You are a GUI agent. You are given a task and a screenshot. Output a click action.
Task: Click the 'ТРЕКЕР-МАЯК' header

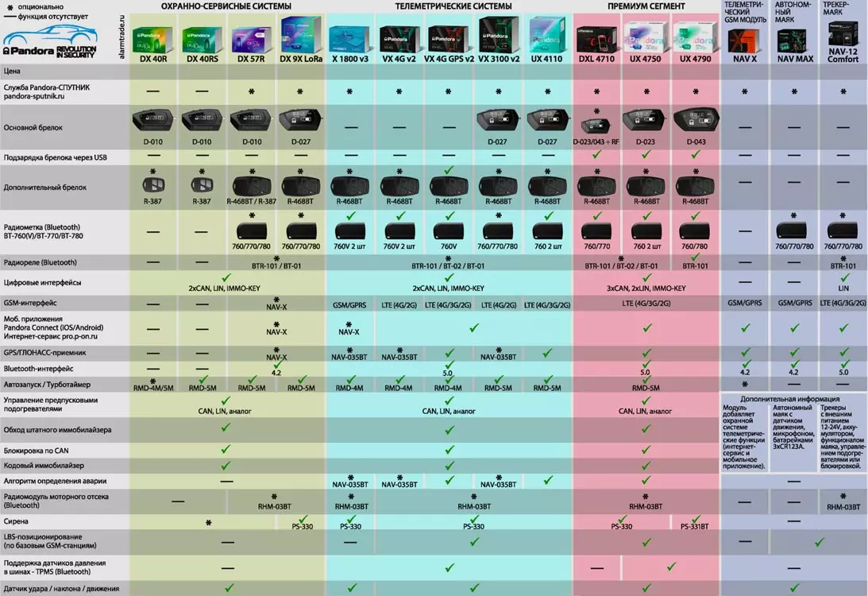pos(835,8)
